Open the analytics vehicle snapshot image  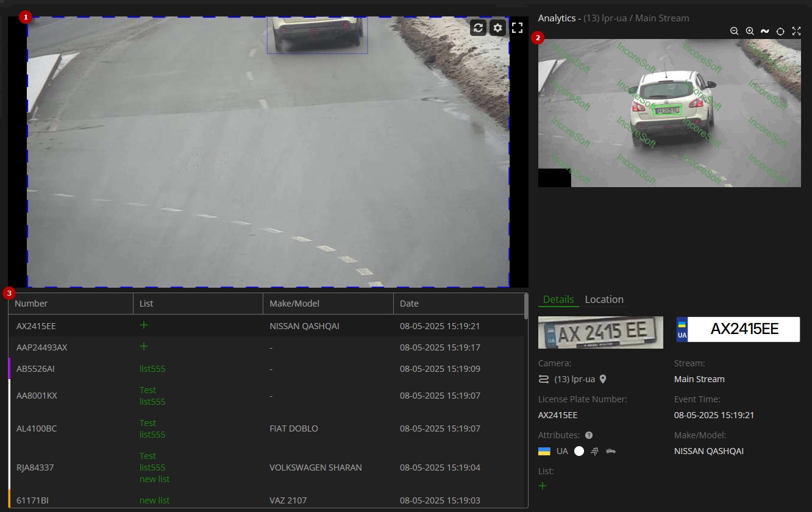click(669, 113)
